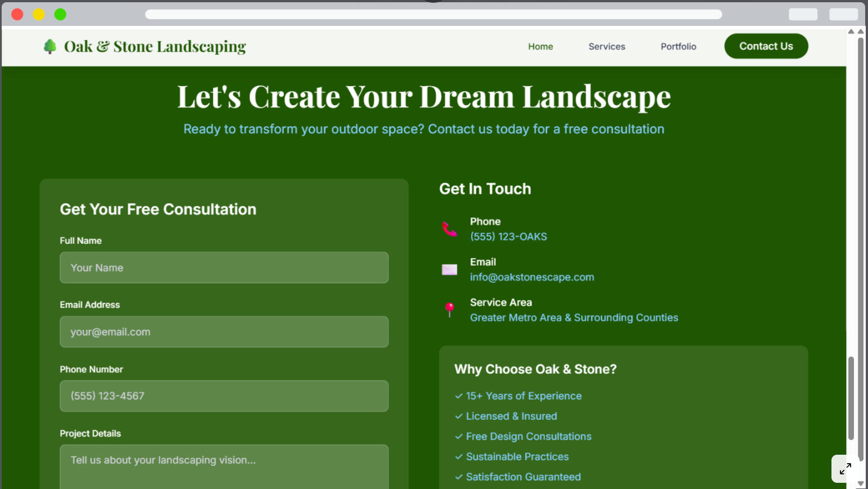Click the expand arrows icon at bottom right
The image size is (868, 489).
845,469
